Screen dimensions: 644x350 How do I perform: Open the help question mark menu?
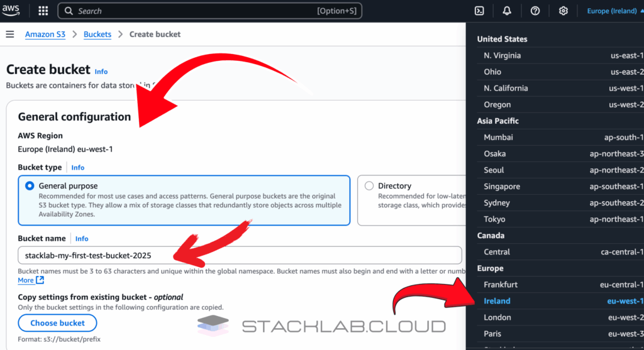point(535,11)
